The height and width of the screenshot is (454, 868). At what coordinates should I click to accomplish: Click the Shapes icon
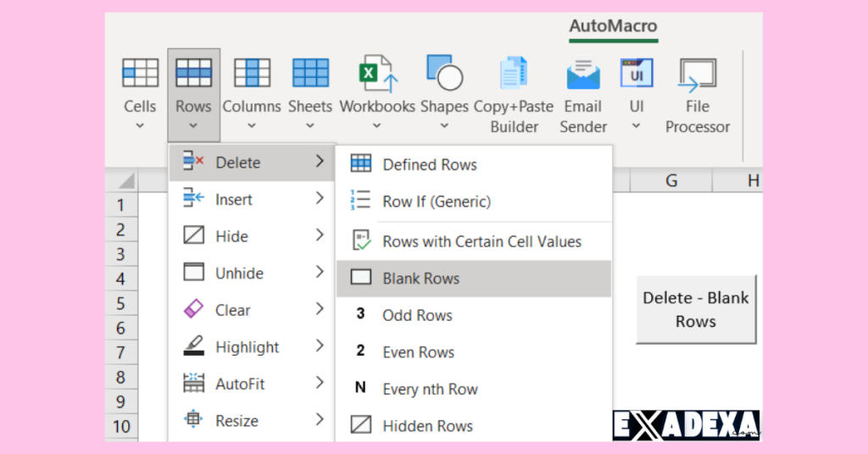tap(444, 72)
